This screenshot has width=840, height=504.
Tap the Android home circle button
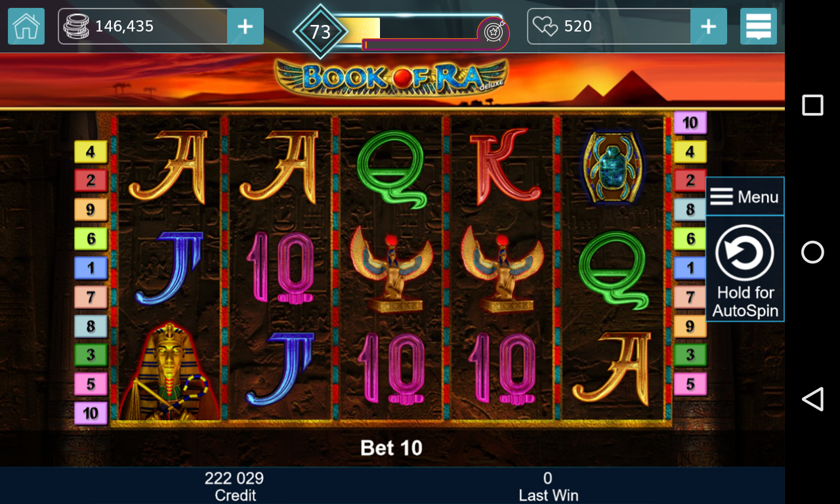click(x=812, y=252)
